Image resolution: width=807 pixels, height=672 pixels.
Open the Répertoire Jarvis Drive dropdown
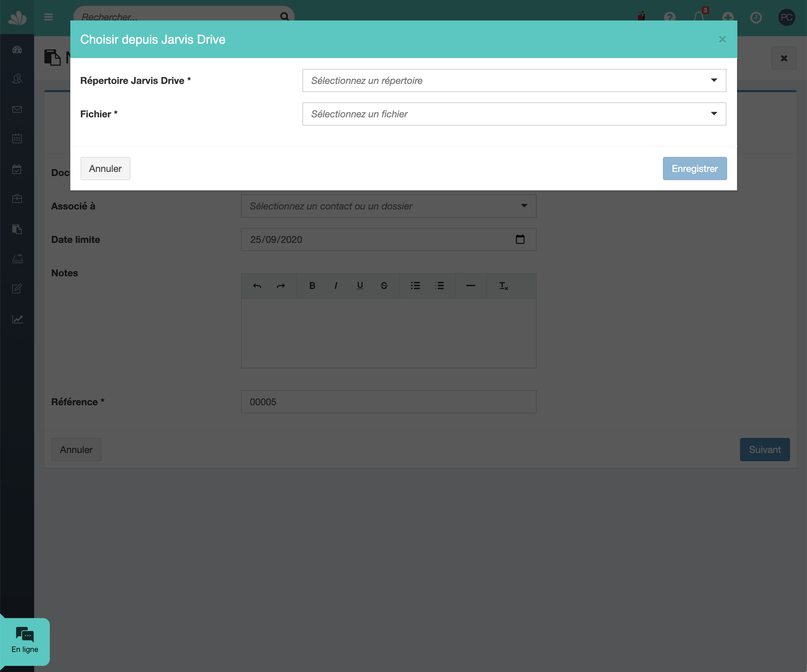tap(514, 81)
